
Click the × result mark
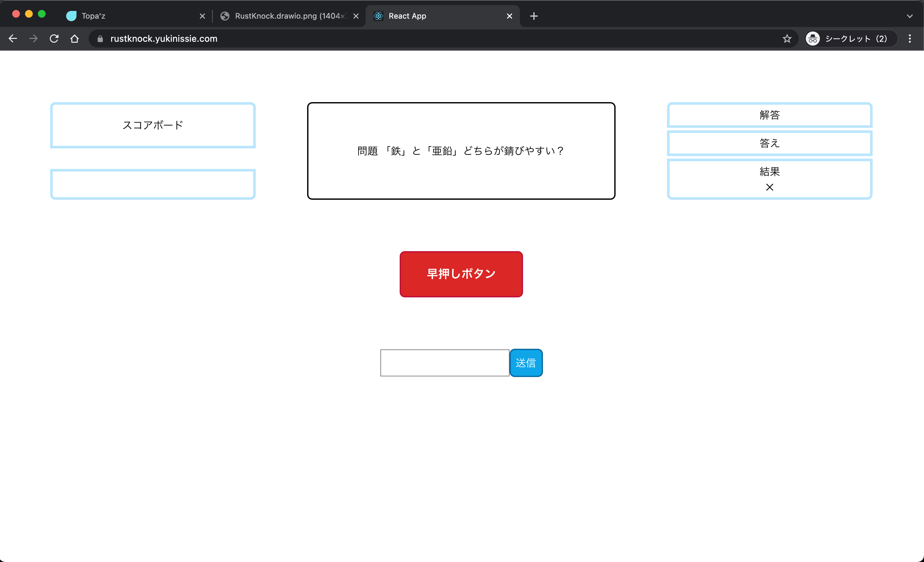tap(769, 187)
